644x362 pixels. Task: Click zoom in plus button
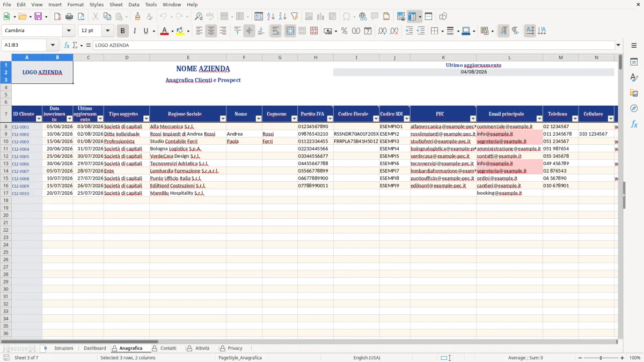[x=623, y=358]
